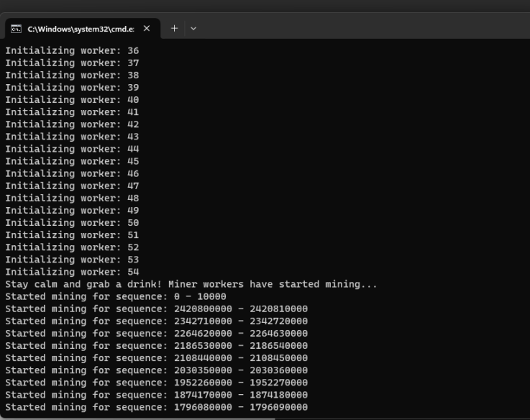Click the sequence starting with 1874170000
This screenshot has width=530, height=420.
[156, 395]
